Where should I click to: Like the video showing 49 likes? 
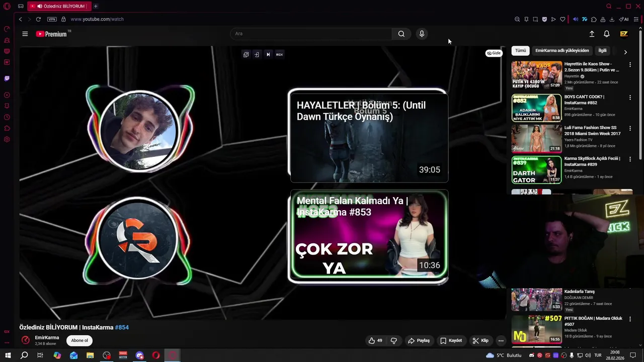[x=375, y=340]
